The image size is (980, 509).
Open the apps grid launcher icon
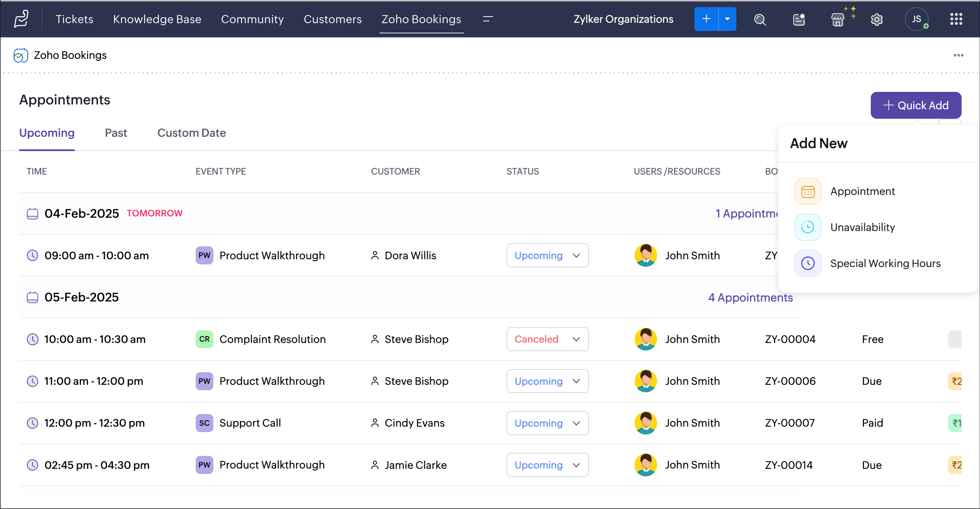click(956, 19)
